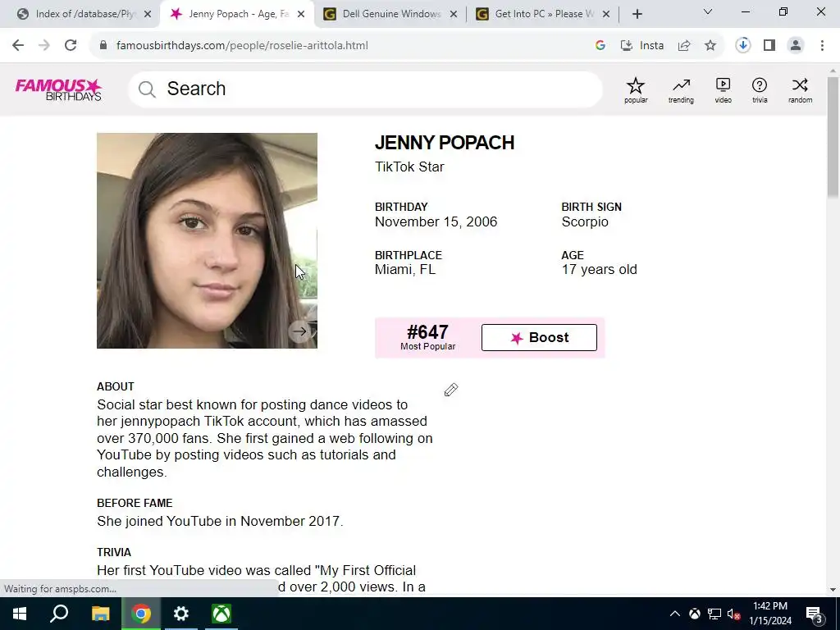
Task: Bookmark this page with the star icon
Action: click(710, 46)
